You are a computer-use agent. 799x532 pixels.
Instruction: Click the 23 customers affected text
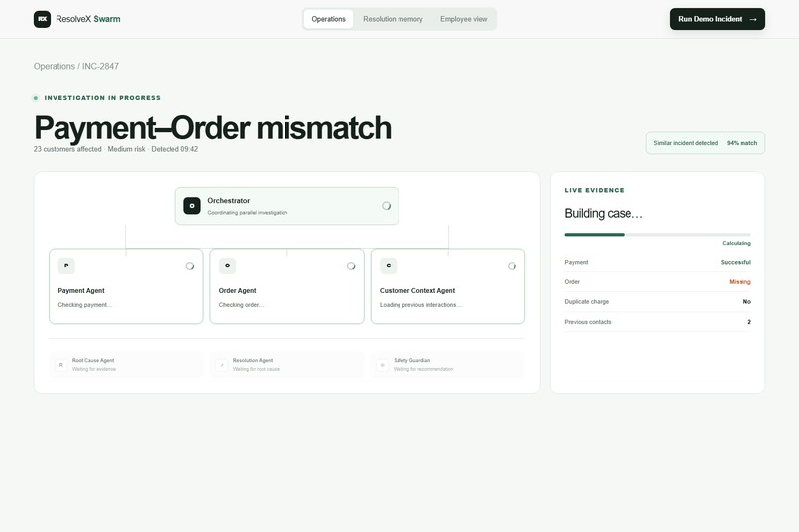point(67,149)
